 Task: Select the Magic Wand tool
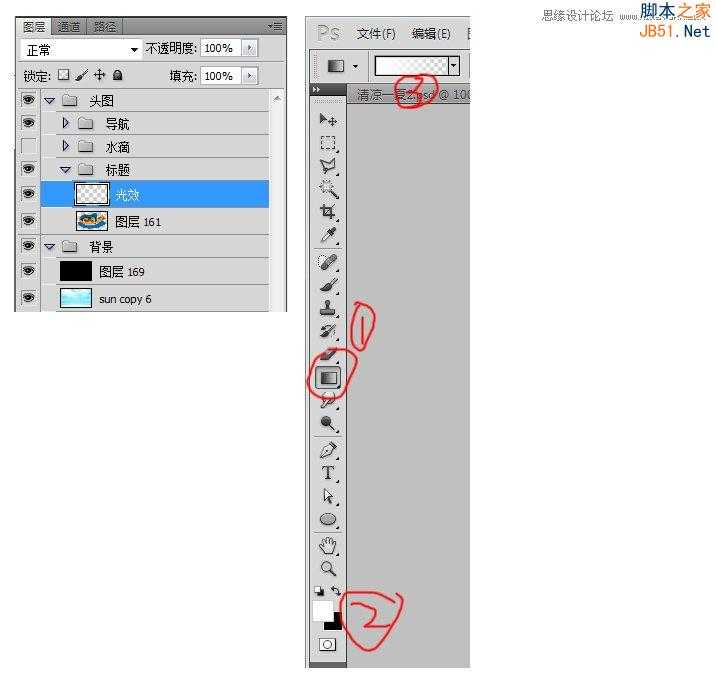point(328,189)
